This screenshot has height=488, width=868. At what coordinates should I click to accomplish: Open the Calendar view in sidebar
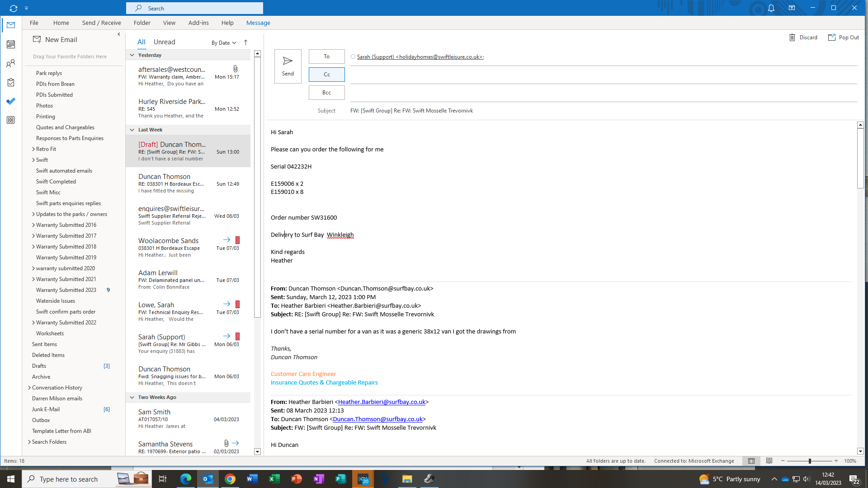(11, 44)
